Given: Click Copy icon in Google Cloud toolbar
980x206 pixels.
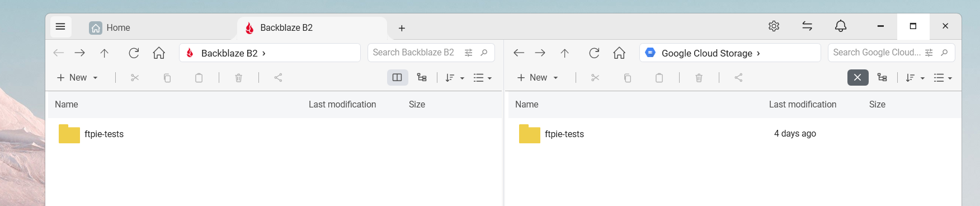Looking at the screenshot, I should click(628, 78).
